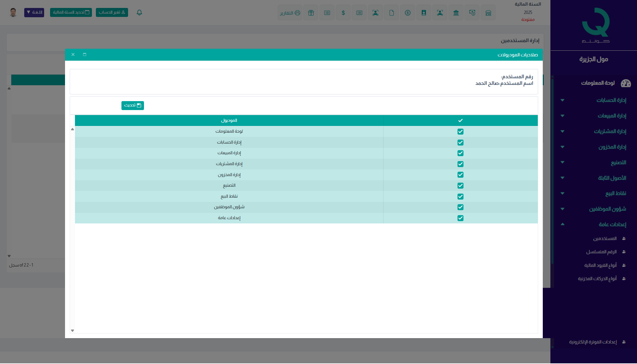Open أنواع القيود المالية menu item
637x364 pixels.
coord(600,266)
